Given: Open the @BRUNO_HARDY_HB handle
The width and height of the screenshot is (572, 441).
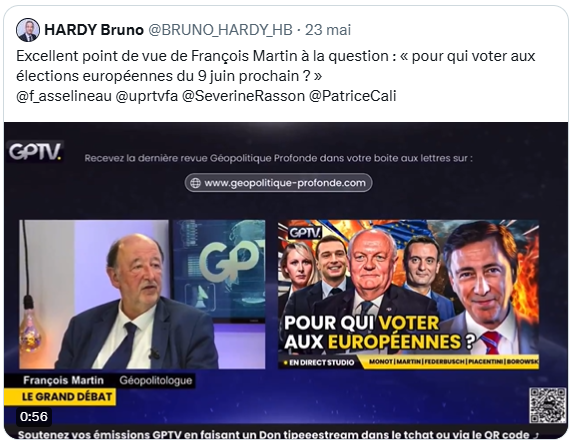Looking at the screenshot, I should point(220,30).
